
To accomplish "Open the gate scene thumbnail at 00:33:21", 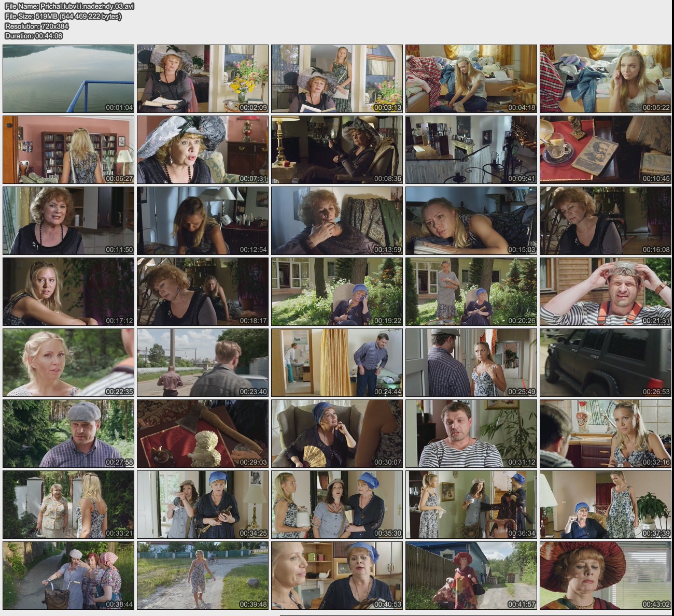I will click(x=68, y=505).
